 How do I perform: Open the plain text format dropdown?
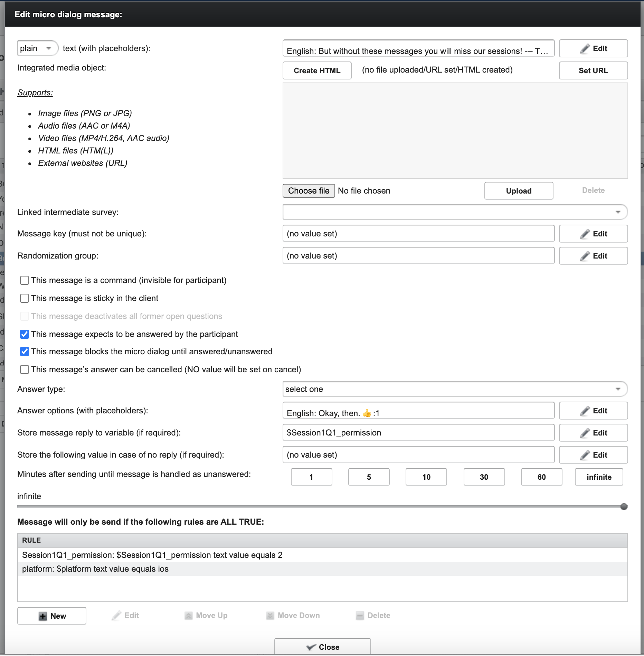[37, 48]
